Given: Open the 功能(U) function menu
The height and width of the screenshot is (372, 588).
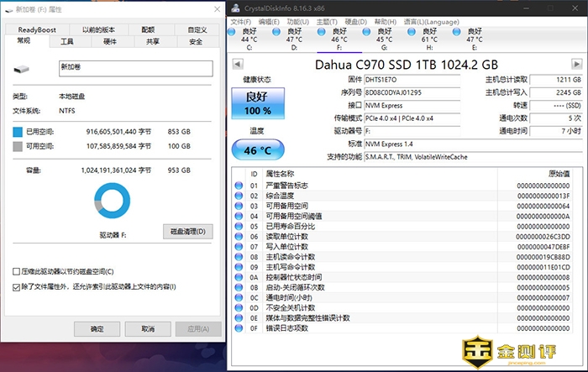Looking at the screenshot, I should (x=297, y=21).
